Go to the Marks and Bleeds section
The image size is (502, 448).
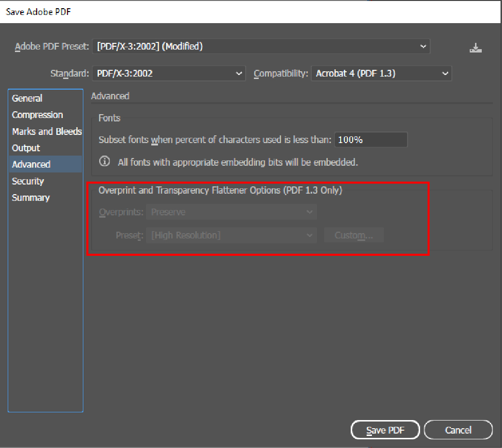47,132
